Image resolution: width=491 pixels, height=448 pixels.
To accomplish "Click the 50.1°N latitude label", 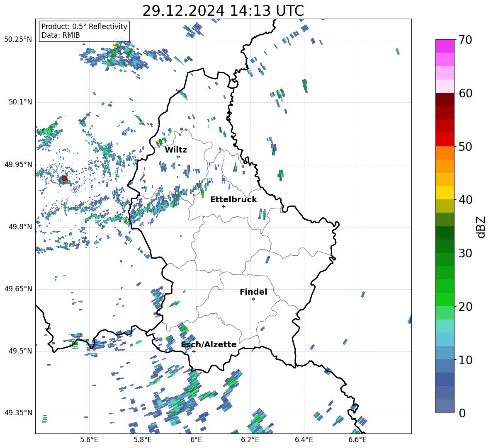I will [20, 102].
